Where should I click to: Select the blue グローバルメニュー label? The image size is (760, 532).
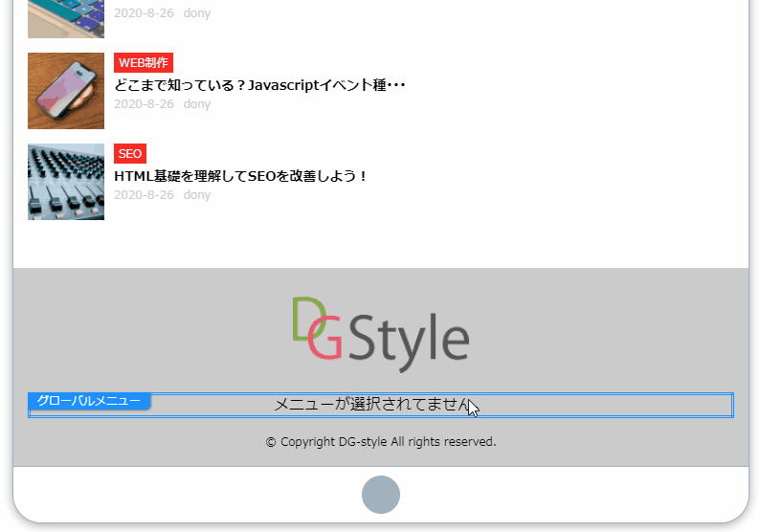(89, 401)
